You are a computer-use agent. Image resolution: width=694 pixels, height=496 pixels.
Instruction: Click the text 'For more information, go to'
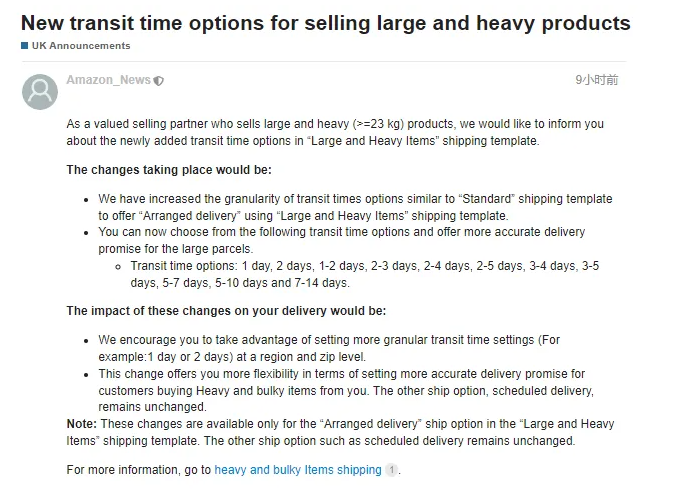tap(139, 470)
